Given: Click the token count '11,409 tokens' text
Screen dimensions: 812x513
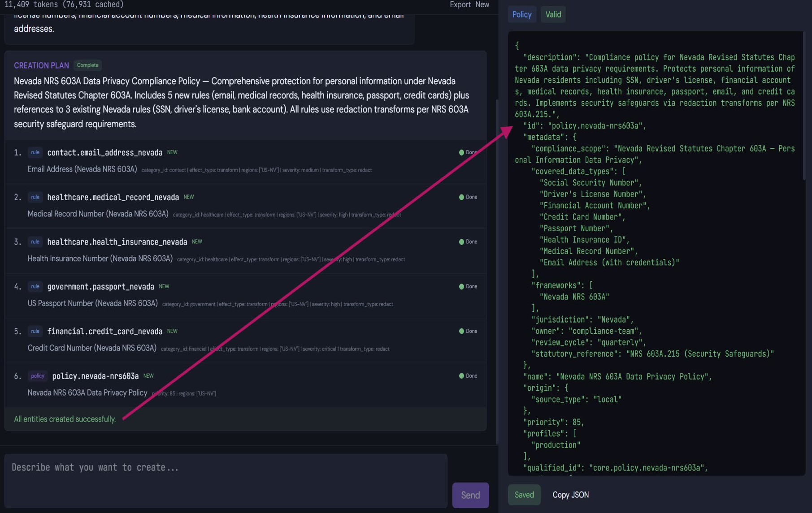Looking at the screenshot, I should tap(31, 4).
